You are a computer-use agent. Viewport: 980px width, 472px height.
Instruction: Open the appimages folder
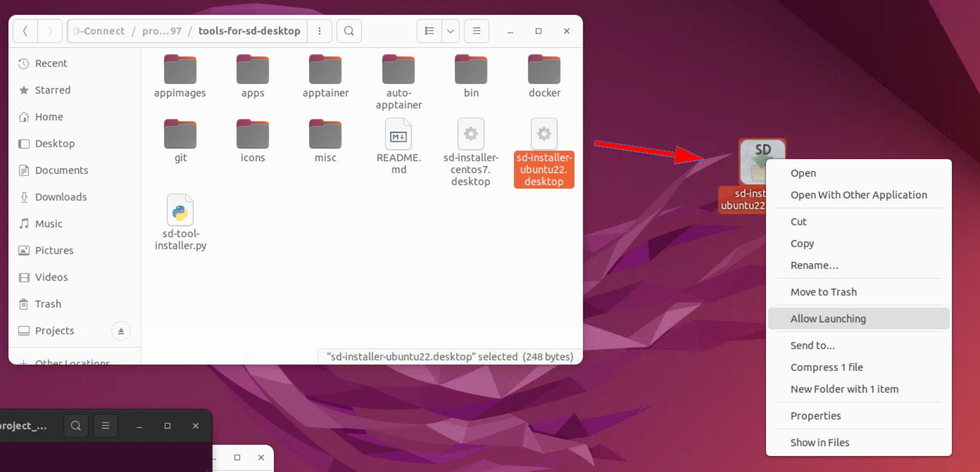(x=180, y=71)
